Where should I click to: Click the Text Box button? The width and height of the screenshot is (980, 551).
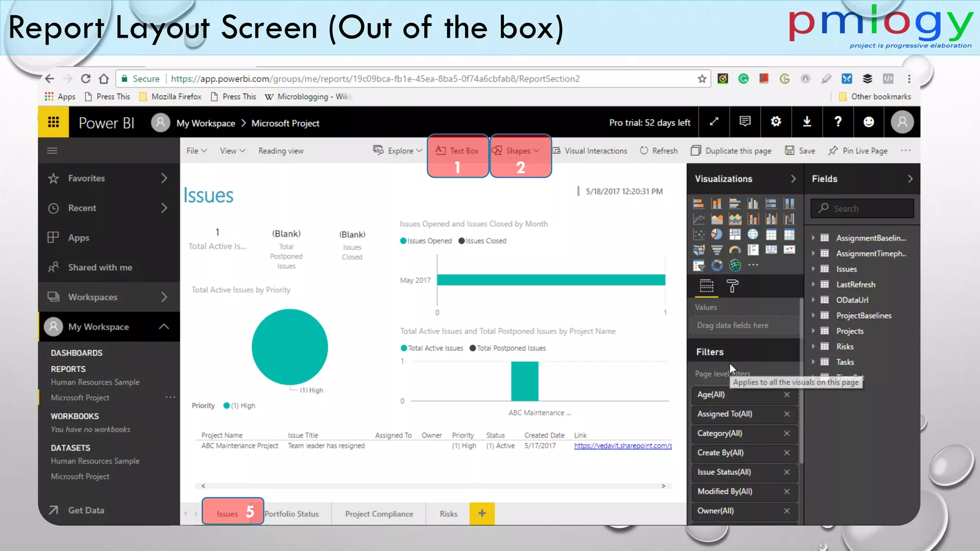[457, 151]
